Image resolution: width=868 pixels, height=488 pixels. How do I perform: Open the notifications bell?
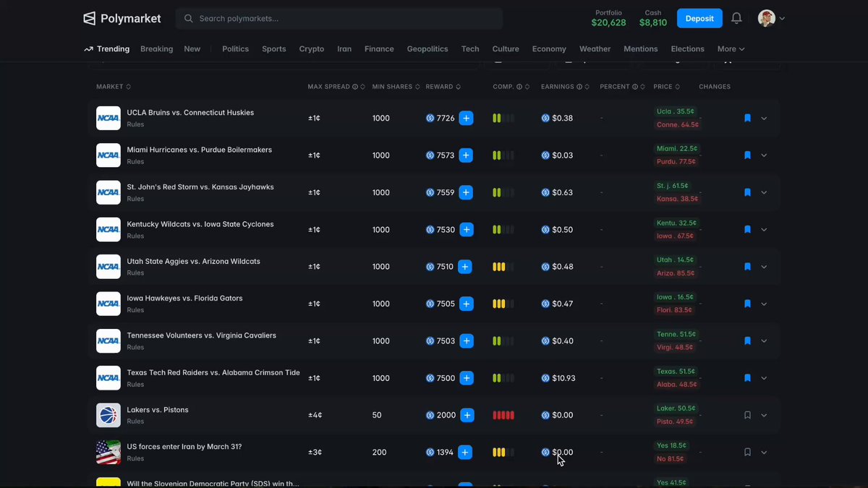click(x=736, y=18)
